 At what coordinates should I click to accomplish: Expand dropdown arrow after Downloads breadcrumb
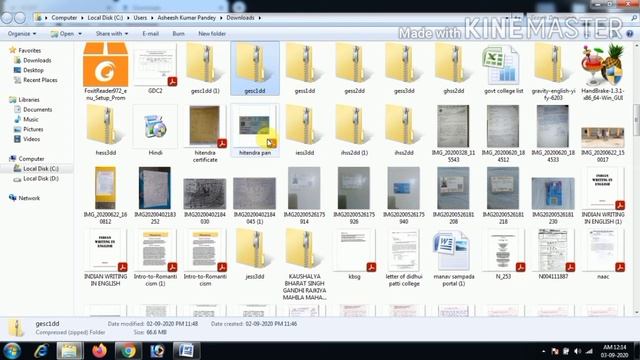click(x=260, y=18)
